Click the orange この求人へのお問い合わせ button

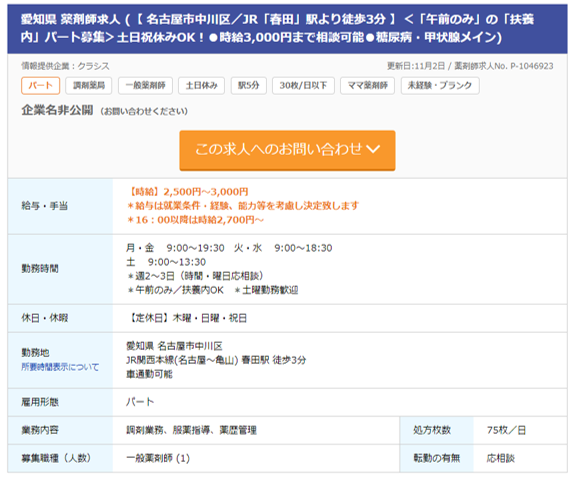coord(287,150)
